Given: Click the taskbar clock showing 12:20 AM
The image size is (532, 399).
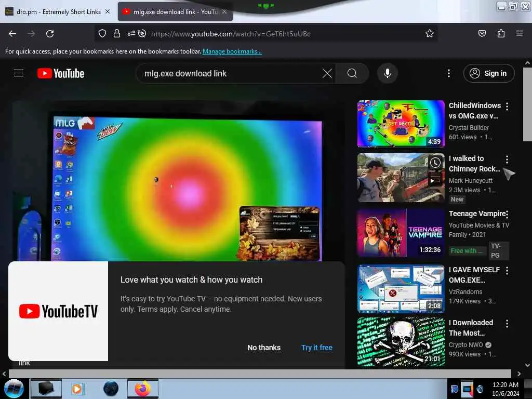Looking at the screenshot, I should pyautogui.click(x=505, y=389).
